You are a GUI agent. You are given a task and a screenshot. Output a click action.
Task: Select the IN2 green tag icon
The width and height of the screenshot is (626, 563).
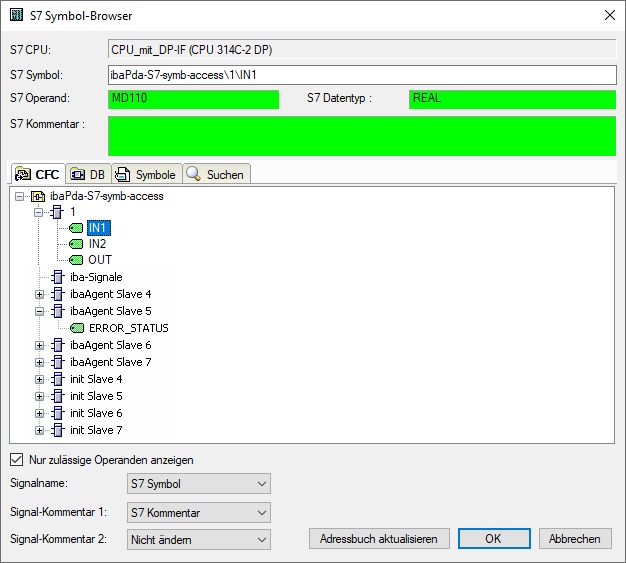pos(76,244)
